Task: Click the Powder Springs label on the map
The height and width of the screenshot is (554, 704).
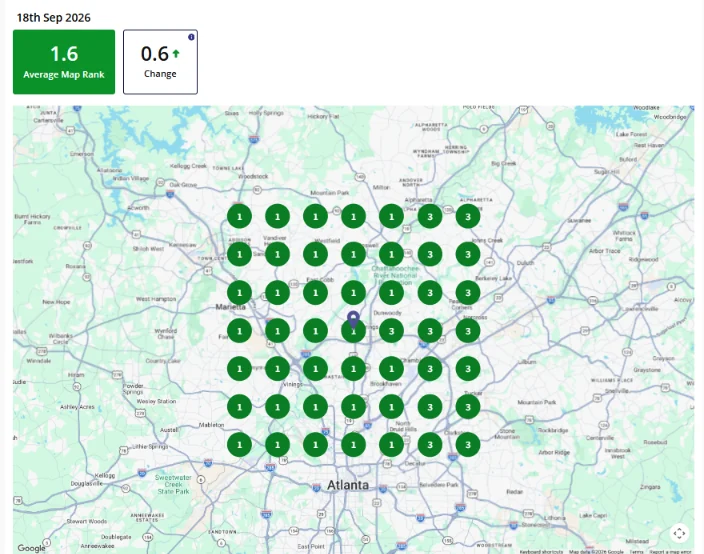Action: 133,389
